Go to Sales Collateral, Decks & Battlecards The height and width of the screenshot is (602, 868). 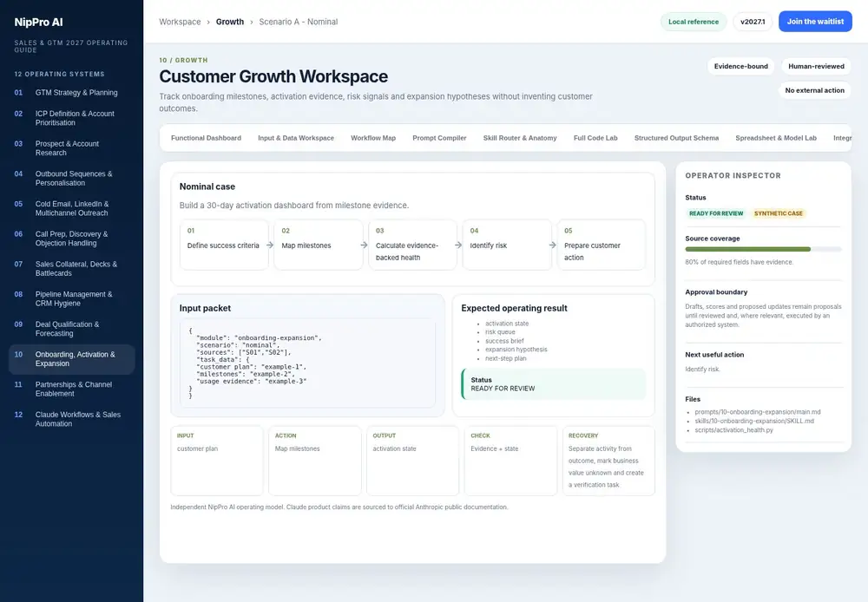click(x=71, y=268)
